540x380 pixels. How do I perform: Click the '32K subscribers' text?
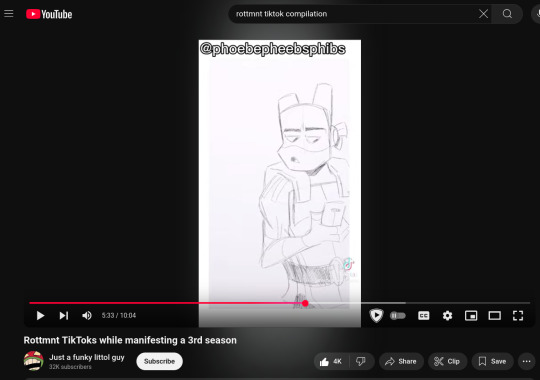(70, 367)
